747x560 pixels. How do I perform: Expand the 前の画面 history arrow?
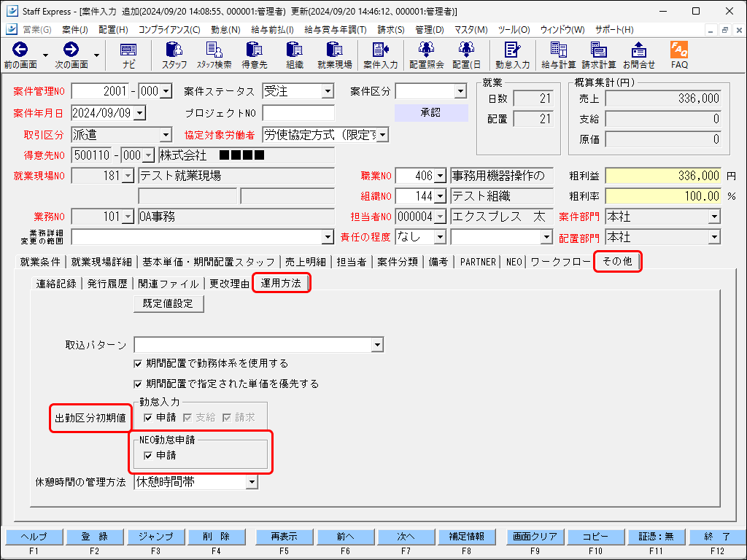(x=46, y=55)
